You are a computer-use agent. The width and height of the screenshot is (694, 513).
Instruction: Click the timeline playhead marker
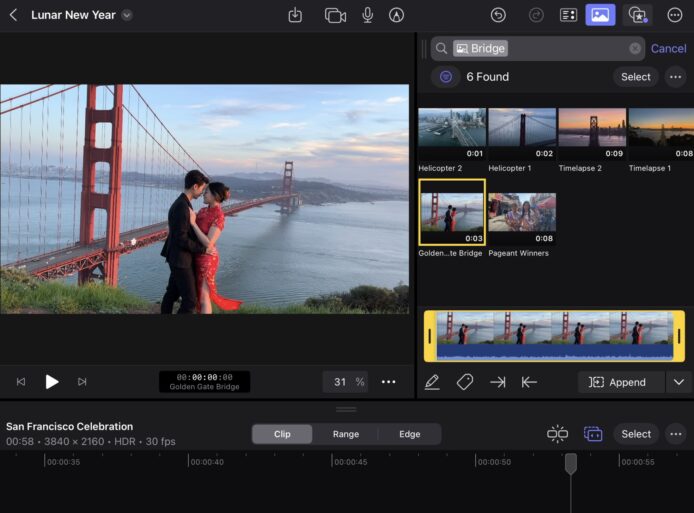tap(571, 463)
